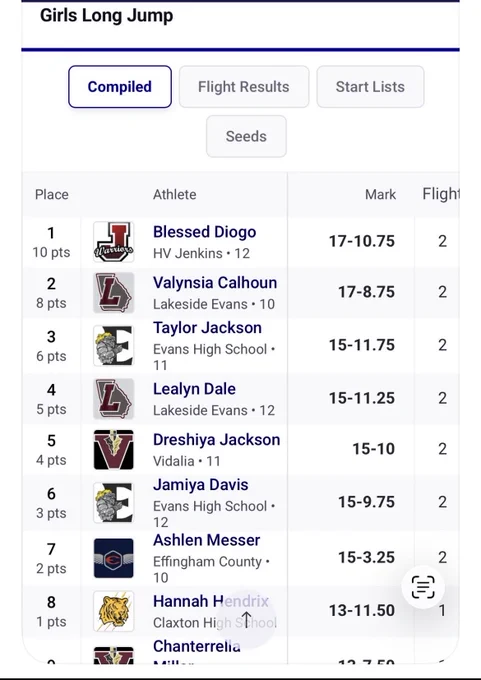
Task: Tap the scroll-to-top arrow icon
Action: pos(246,620)
